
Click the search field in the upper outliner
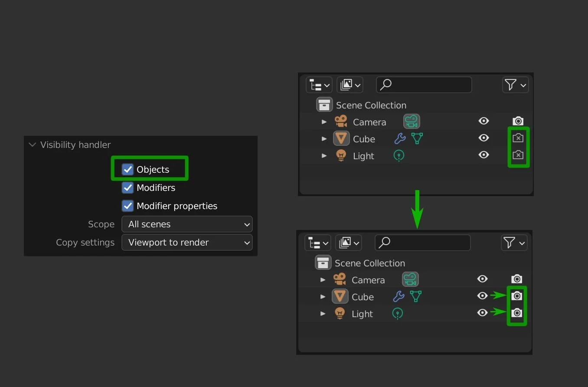point(424,85)
